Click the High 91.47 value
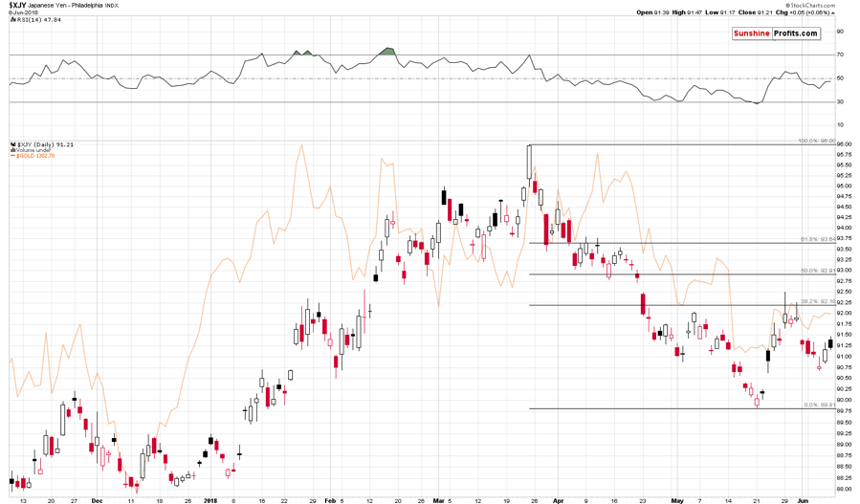Viewport: 860px width, 504px height. (687, 12)
